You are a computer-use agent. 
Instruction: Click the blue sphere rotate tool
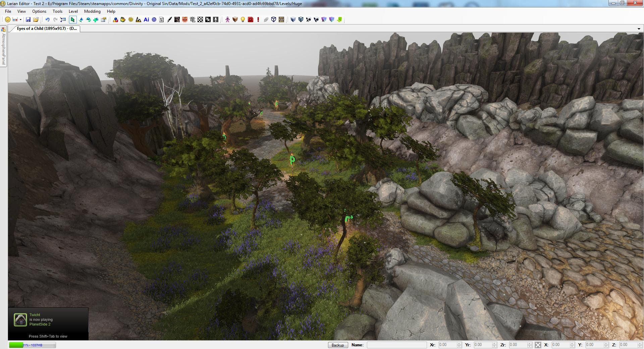click(x=88, y=20)
